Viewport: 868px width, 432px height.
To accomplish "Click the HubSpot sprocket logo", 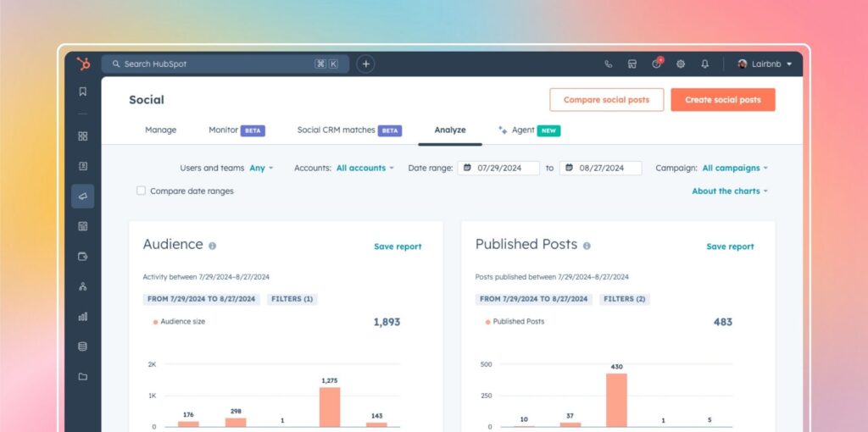I will point(83,64).
